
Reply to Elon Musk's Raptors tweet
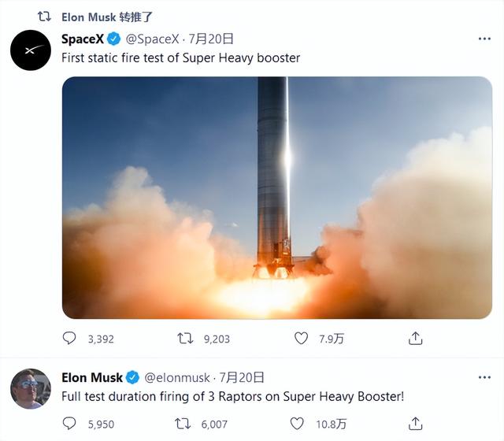pos(70,424)
